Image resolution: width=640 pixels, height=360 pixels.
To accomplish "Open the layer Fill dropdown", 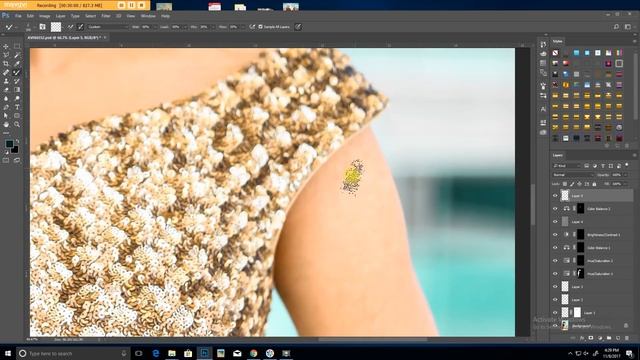I will tap(626, 184).
